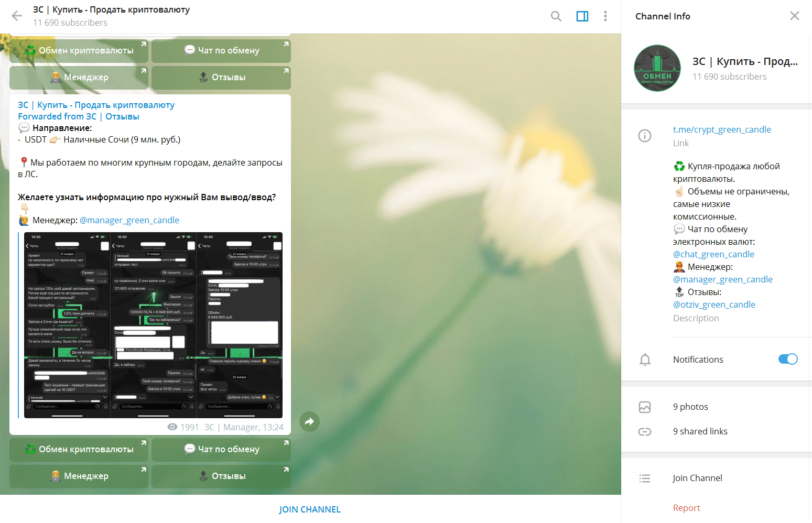Click the list icon beside Join Channel
The image size is (812, 523).
645,478
